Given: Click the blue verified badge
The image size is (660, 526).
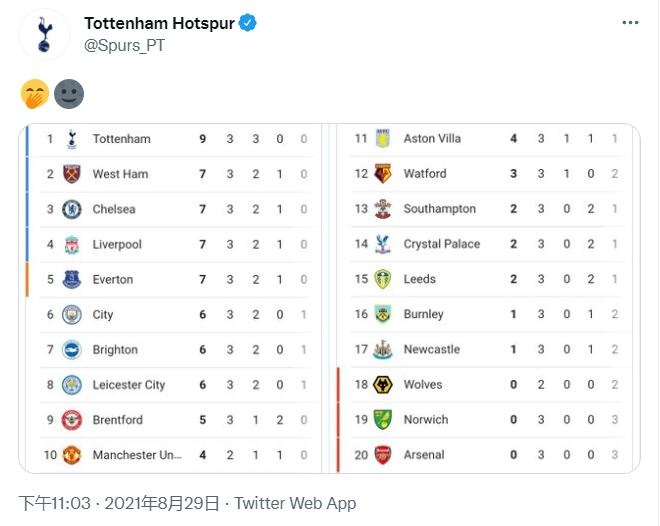Looking at the screenshot, I should point(248,23).
